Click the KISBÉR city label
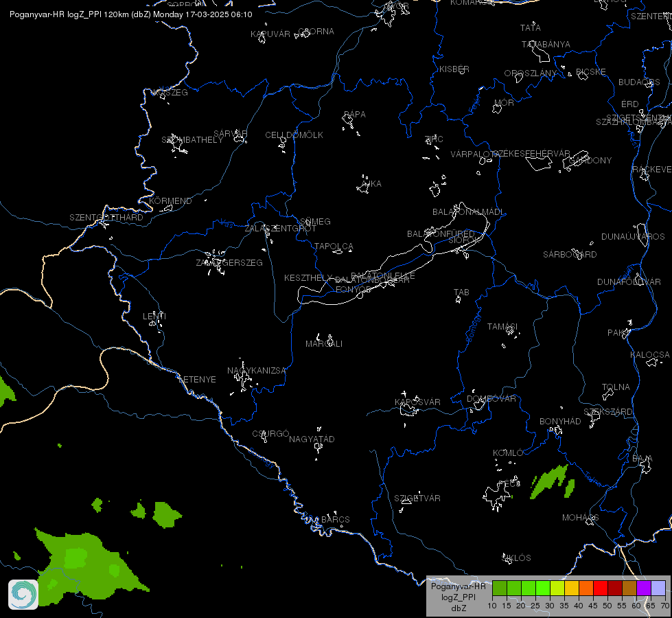 [x=454, y=69]
